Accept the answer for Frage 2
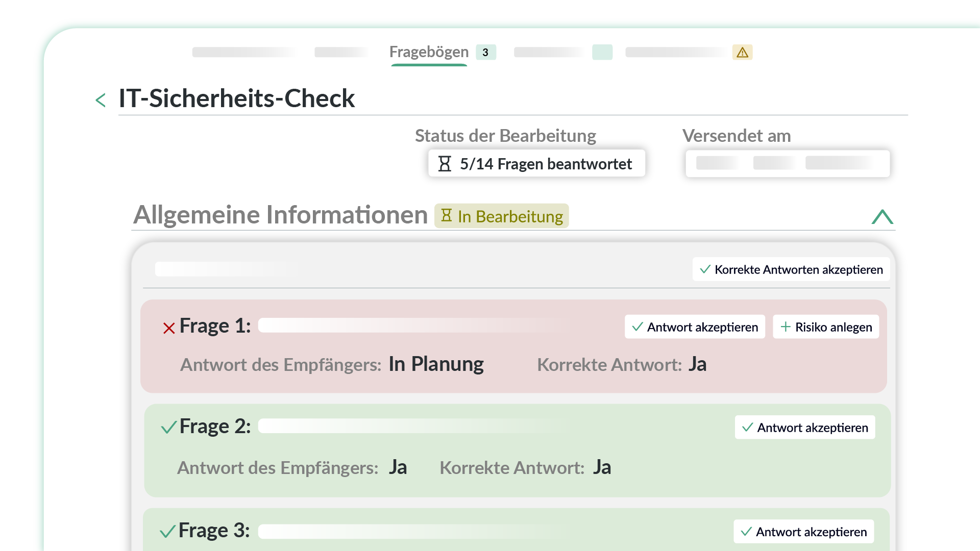The width and height of the screenshot is (980, 551). (805, 428)
